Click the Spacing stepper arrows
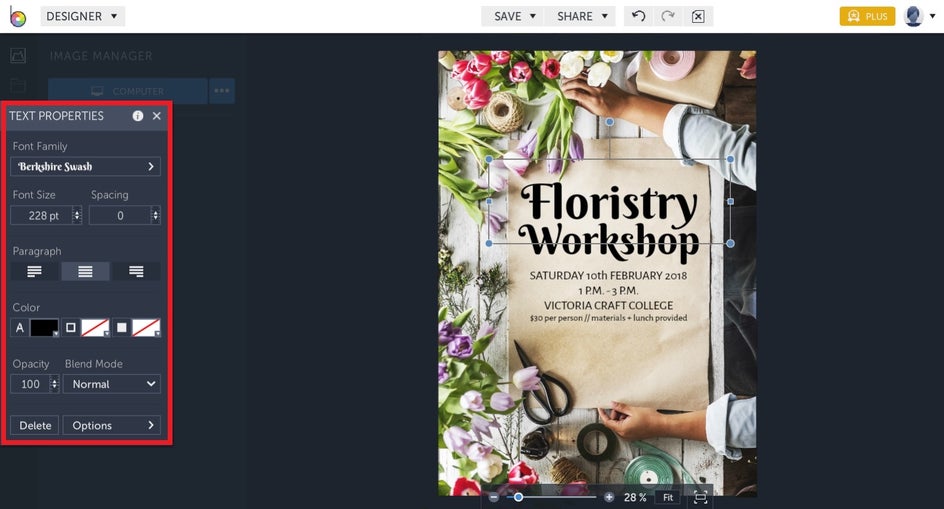Viewport: 944px width, 509px height. coord(156,215)
